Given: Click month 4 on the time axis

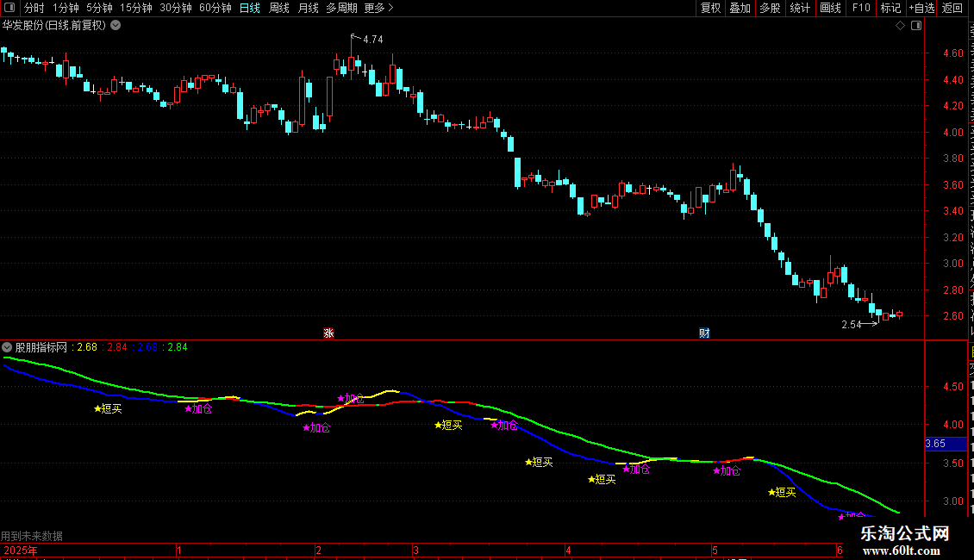Looking at the screenshot, I should [x=568, y=550].
